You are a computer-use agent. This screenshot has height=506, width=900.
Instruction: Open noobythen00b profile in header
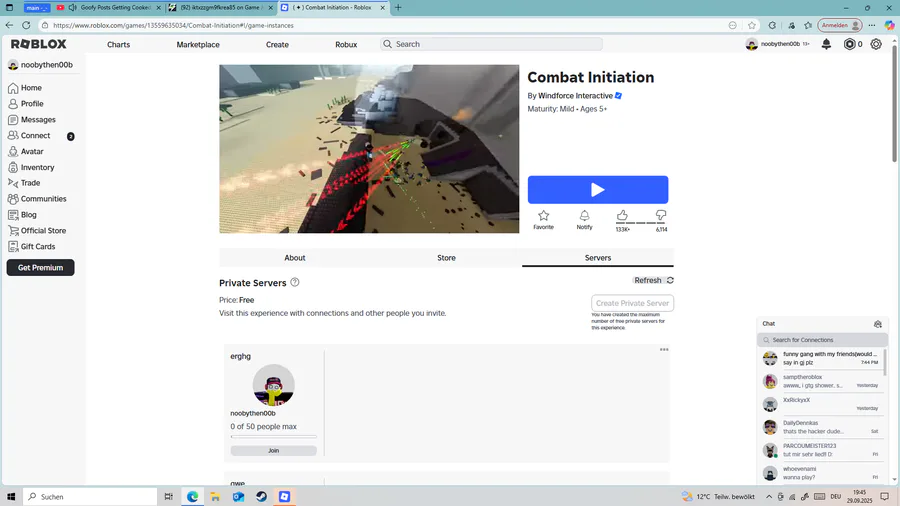pyautogui.click(x=777, y=44)
